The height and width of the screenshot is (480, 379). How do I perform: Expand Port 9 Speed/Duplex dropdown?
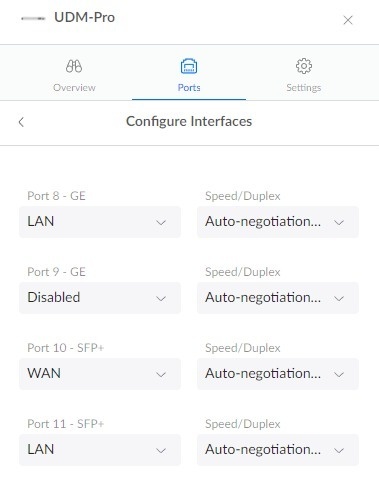click(x=278, y=298)
